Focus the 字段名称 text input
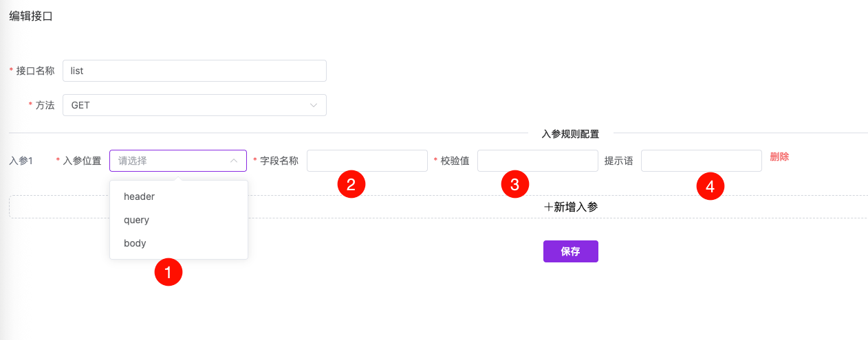The width and height of the screenshot is (868, 340). (x=367, y=161)
